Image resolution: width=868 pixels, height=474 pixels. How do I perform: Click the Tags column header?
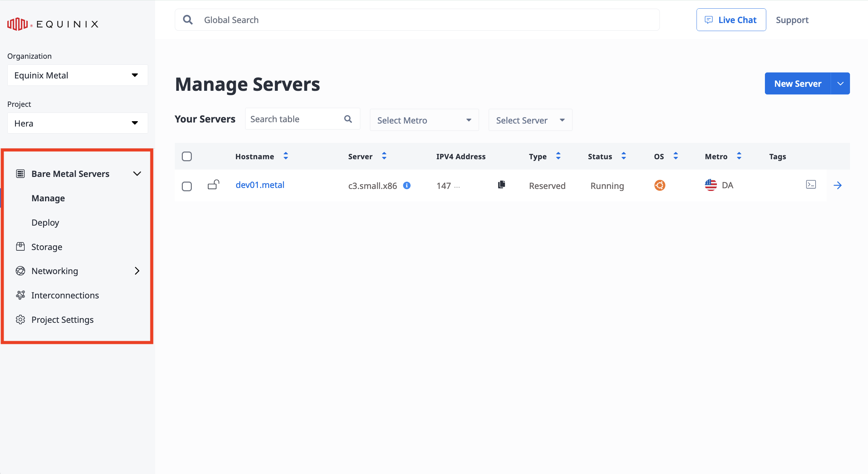tap(777, 157)
